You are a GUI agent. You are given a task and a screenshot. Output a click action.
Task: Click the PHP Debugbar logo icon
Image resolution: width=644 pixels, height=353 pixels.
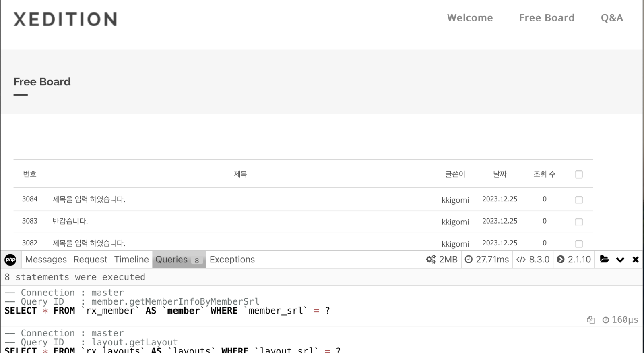pyautogui.click(x=10, y=260)
